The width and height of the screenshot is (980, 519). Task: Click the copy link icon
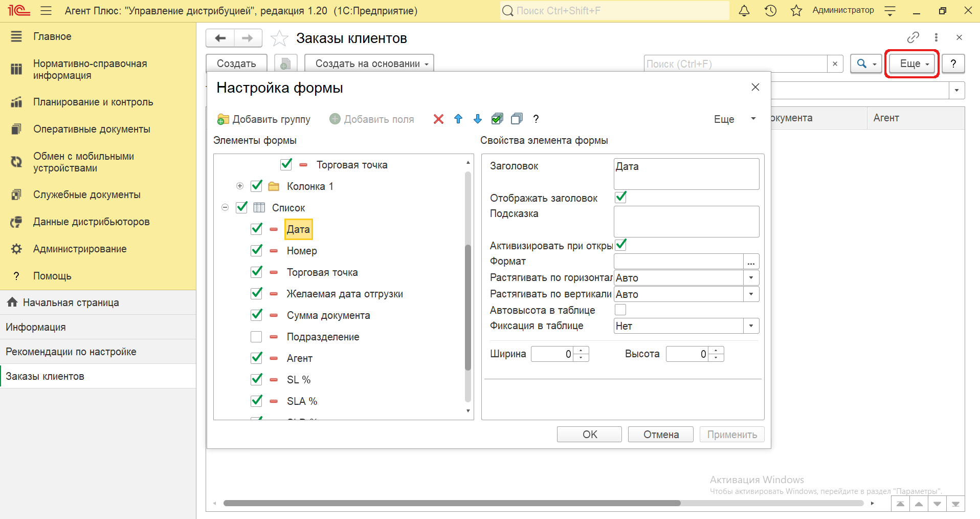pos(913,37)
